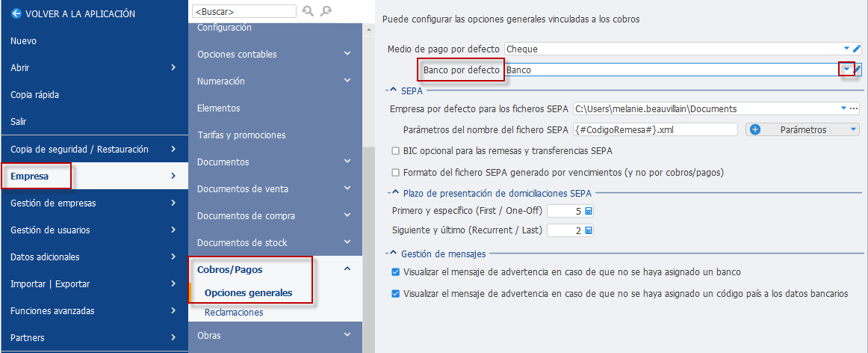This screenshot has width=868, height=353.
Task: Select the Empresa menu entry
Action: (94, 176)
